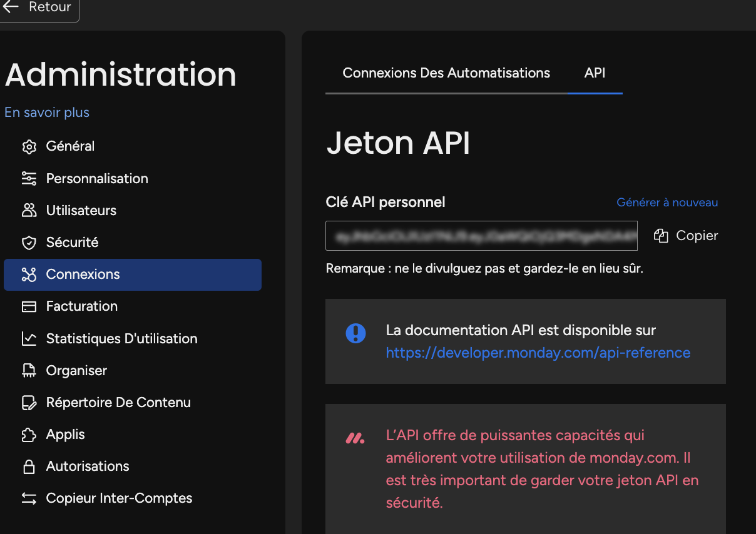This screenshot has width=756, height=534.
Task: Click the En savoir plus link
Action: click(x=47, y=113)
